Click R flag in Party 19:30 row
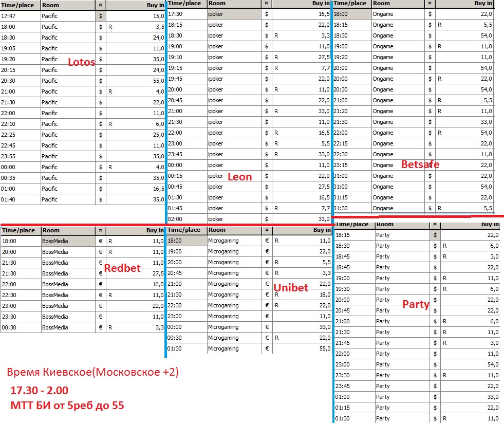Screen dimensions: 504x423 click(444, 289)
